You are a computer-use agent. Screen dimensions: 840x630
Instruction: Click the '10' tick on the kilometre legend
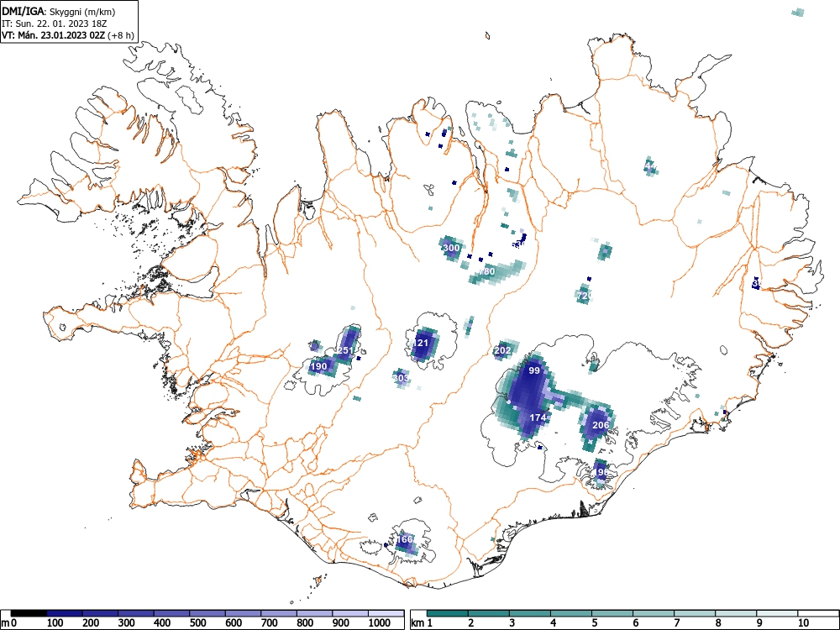click(804, 623)
